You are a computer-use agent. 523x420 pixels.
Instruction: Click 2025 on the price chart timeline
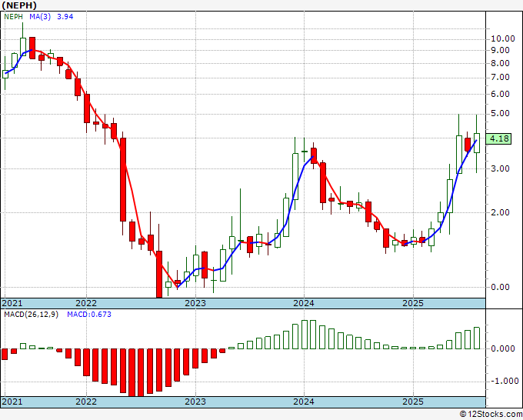point(413,303)
